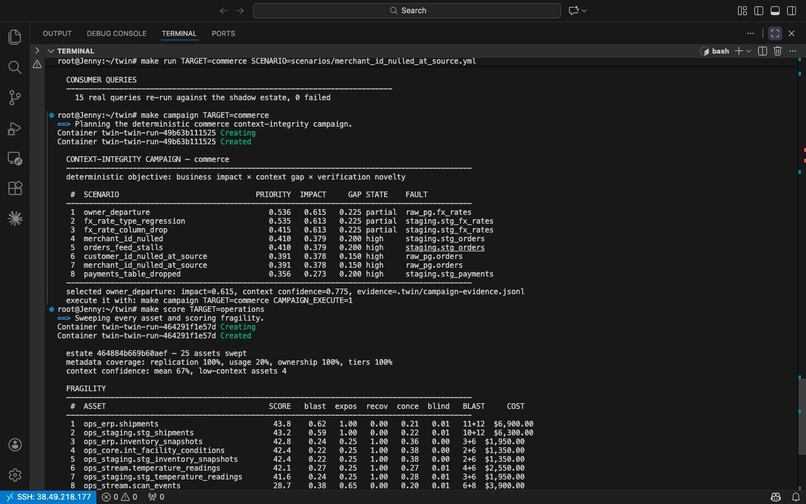Open the starburst-shaped extension icon in activity bar
This screenshot has width=806, height=504.
coord(14,219)
